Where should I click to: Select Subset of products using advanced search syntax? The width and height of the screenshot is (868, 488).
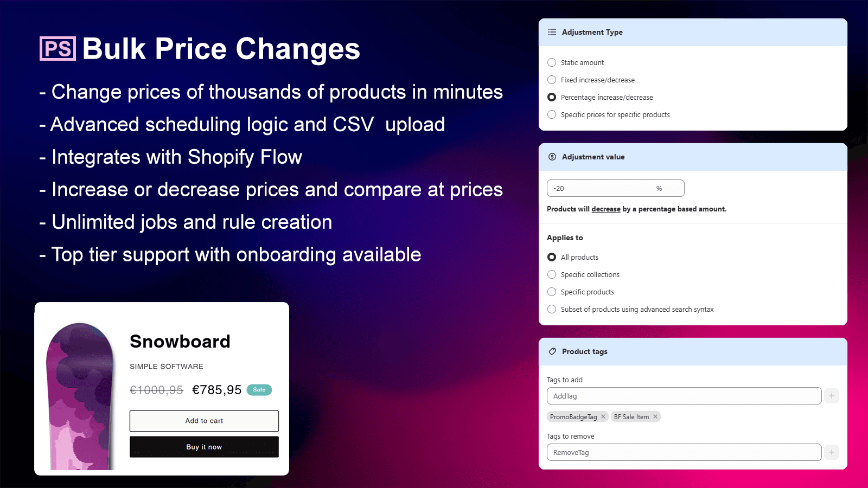click(552, 309)
